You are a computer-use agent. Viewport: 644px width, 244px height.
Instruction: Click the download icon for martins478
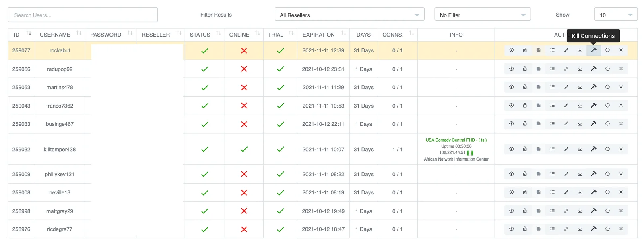(x=580, y=87)
